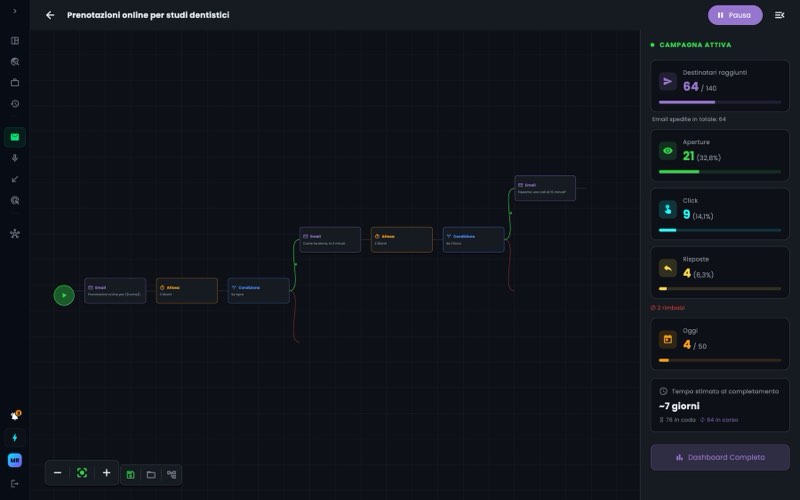
Task: Zoom out the canvas with minus button
Action: point(58,473)
